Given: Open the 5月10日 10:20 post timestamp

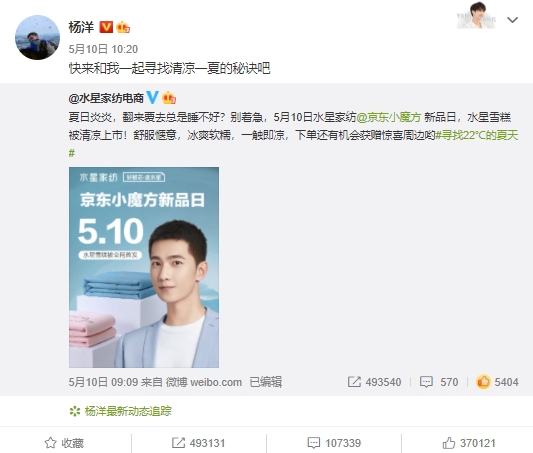Looking at the screenshot, I should click(103, 49).
